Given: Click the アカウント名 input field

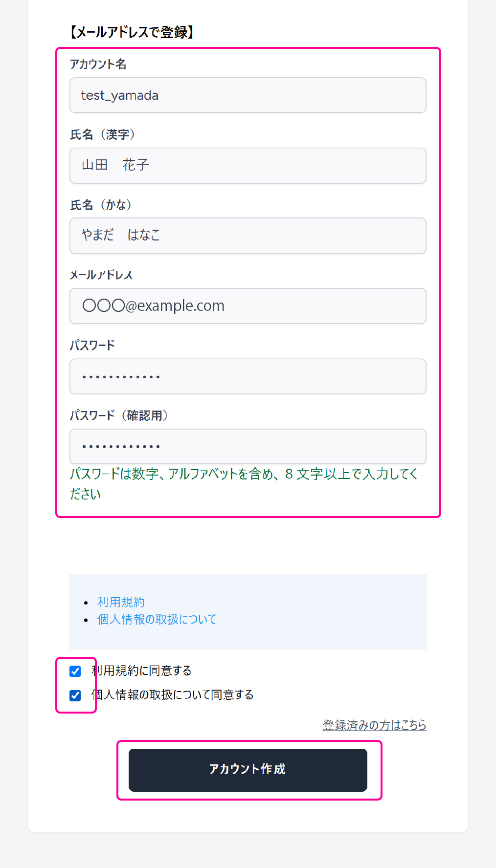Looking at the screenshot, I should 248,95.
